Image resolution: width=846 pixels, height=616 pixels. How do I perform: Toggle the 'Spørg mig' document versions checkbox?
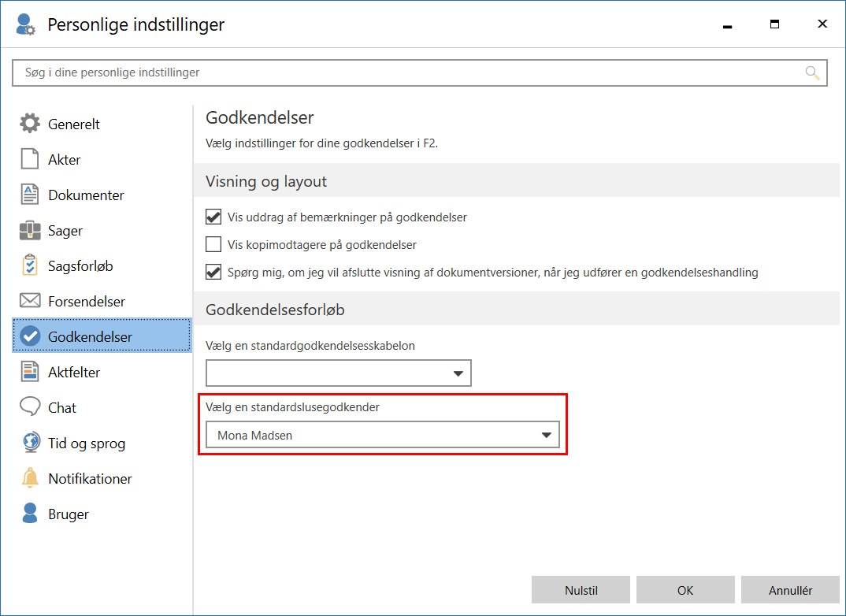point(213,273)
